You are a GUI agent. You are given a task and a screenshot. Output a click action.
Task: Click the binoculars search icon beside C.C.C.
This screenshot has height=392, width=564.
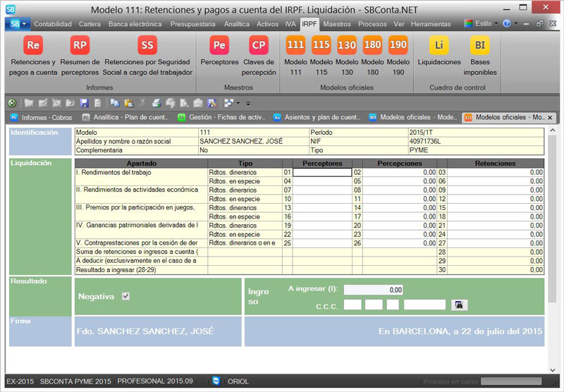pyautogui.click(x=460, y=305)
